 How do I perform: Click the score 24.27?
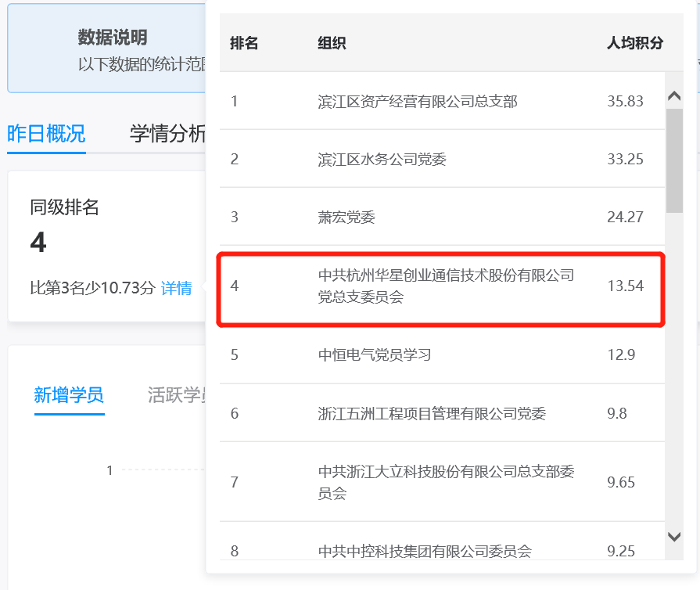coord(625,217)
